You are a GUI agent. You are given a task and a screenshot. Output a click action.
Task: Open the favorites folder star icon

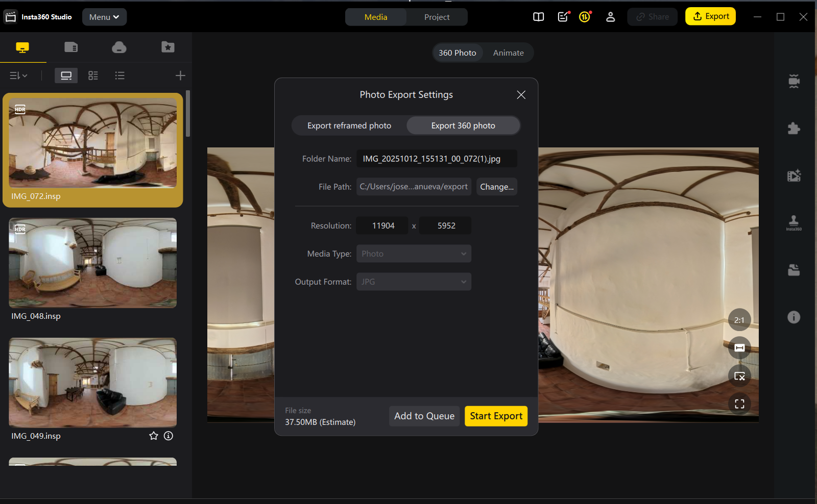168,47
